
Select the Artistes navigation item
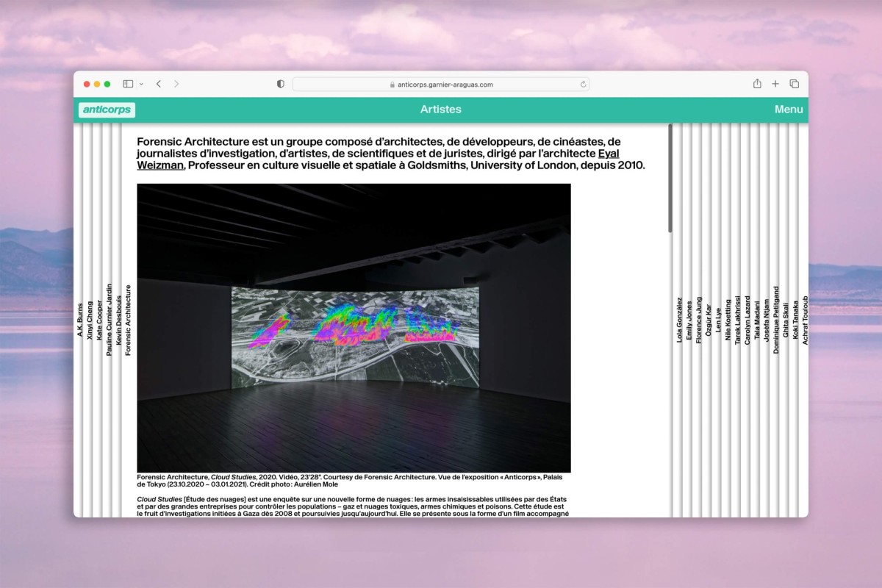[x=440, y=109]
